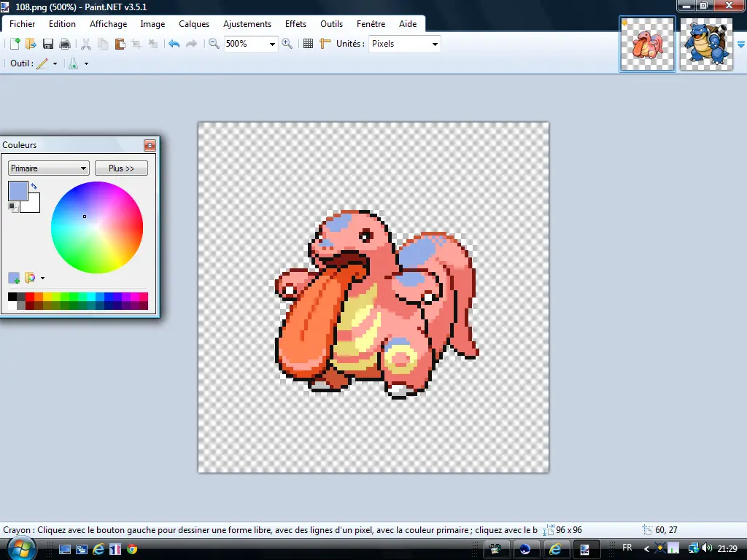Open the Outils menu
Viewport: 747px width, 560px height.
332,24
